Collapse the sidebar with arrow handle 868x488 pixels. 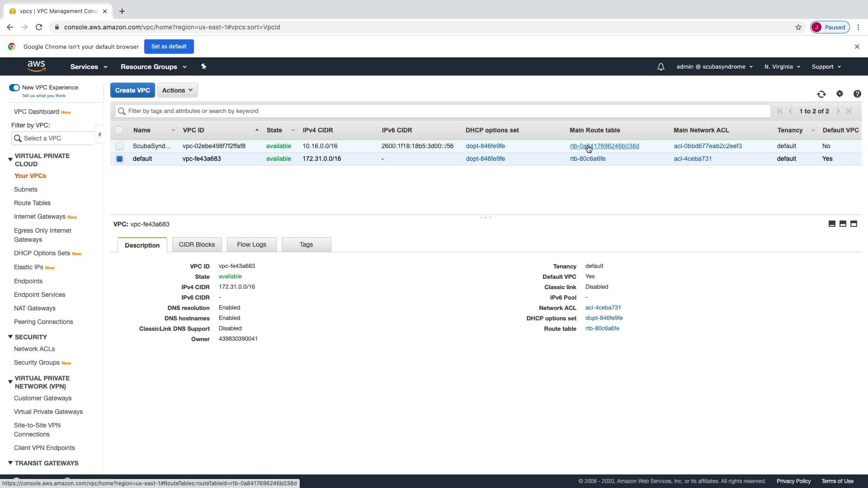(99, 134)
